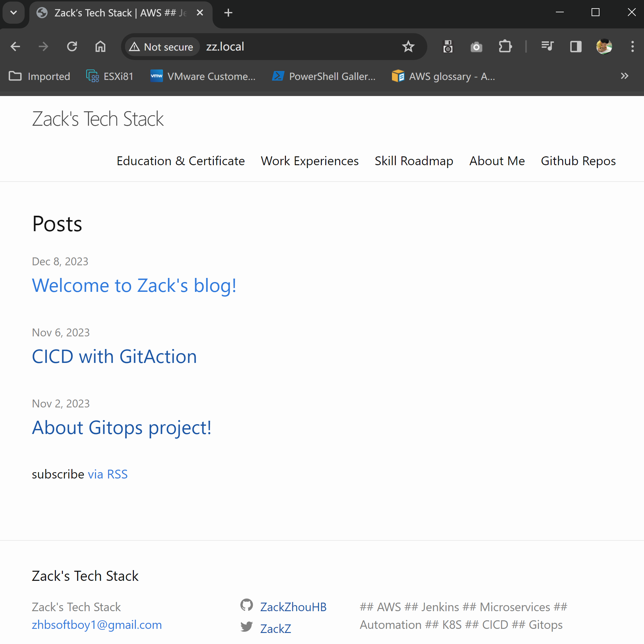Click the star to bookmark this page

click(x=408, y=47)
